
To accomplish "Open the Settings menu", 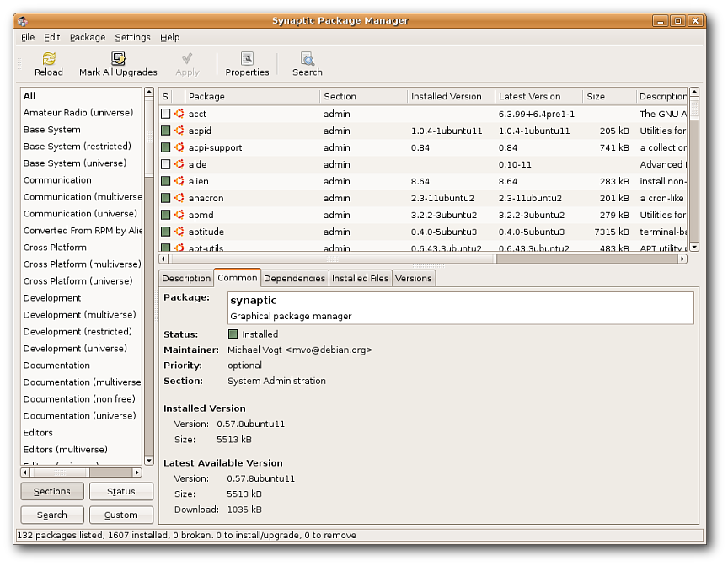I will (132, 37).
